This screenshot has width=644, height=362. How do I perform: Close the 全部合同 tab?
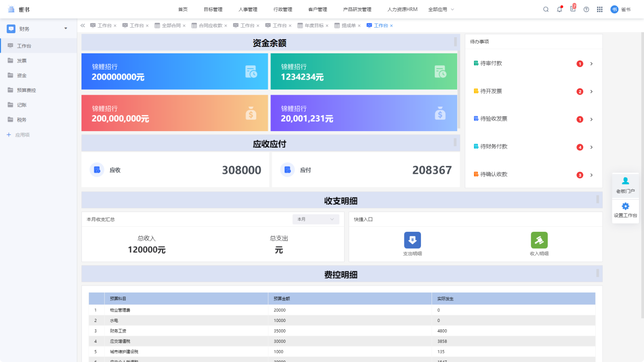[x=184, y=26]
